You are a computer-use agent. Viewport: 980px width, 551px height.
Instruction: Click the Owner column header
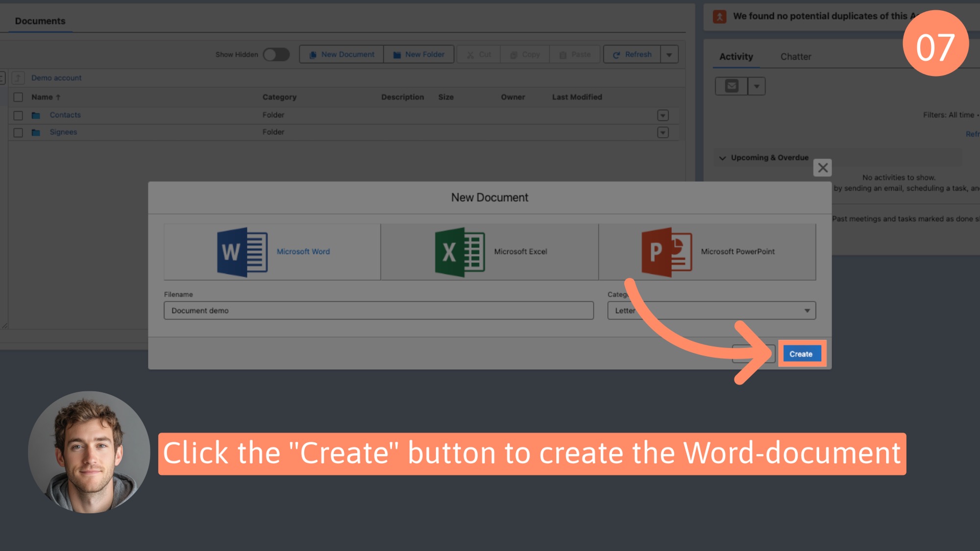click(x=513, y=97)
